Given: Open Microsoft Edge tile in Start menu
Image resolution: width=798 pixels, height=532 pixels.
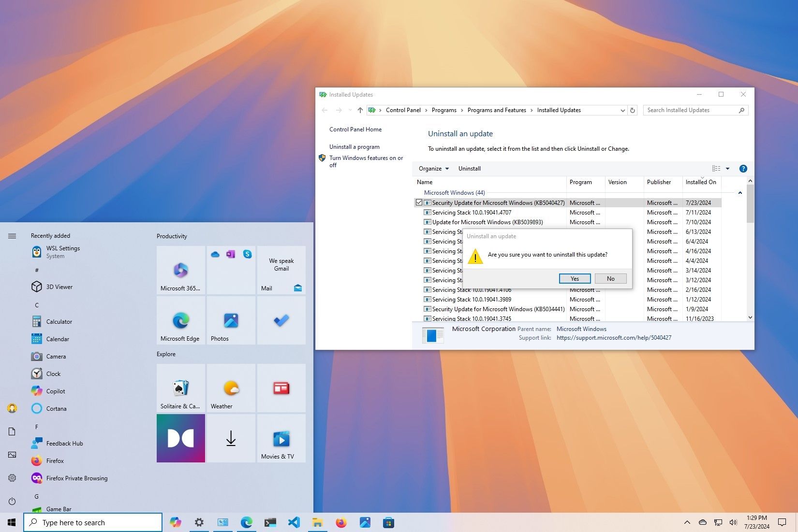Looking at the screenshot, I should (x=180, y=320).
